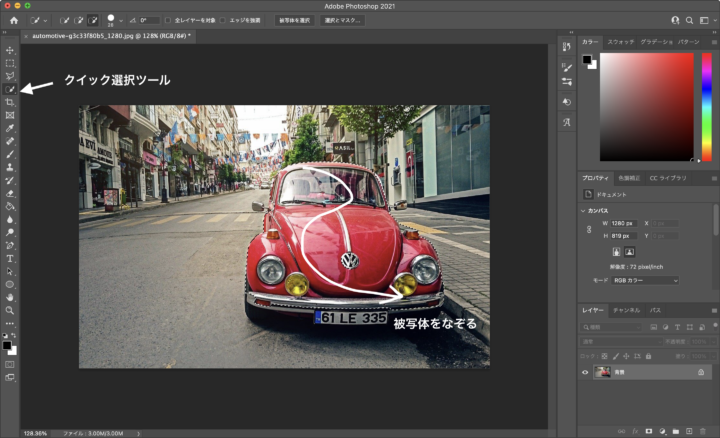Switch to the チャンネル tab
This screenshot has height=438, width=720.
pyautogui.click(x=626, y=310)
